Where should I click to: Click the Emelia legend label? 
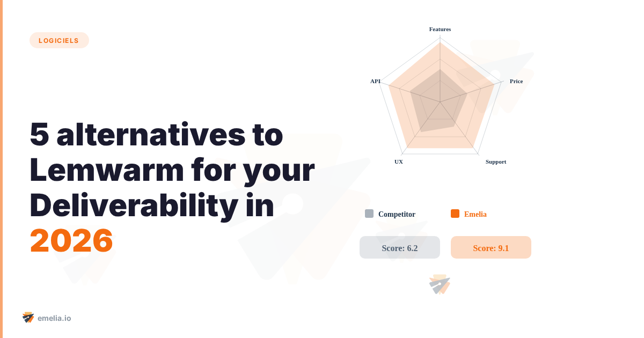475,214
